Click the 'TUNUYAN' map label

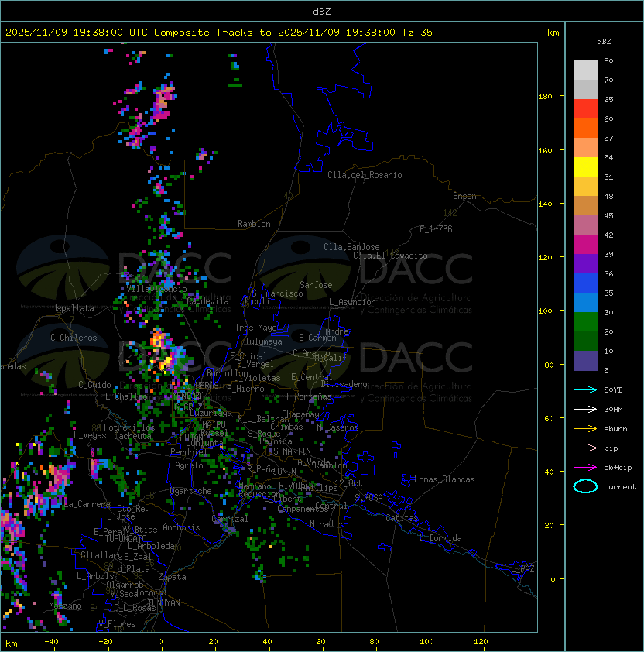(x=164, y=603)
